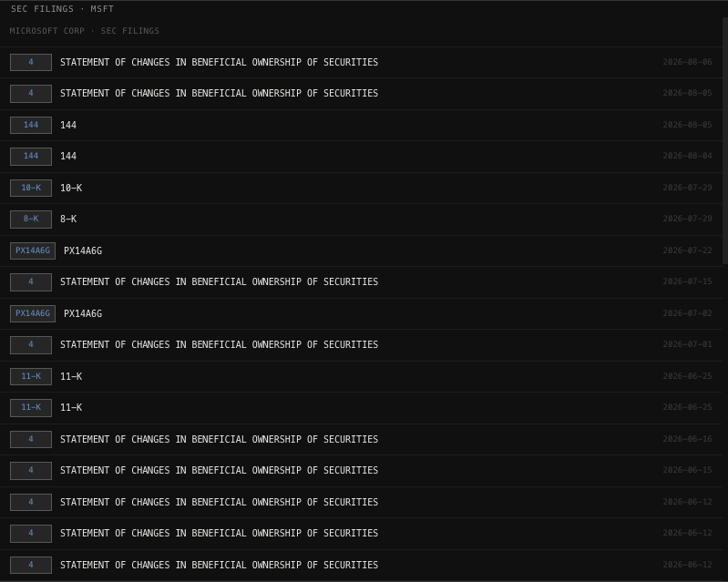Select the 2026-08-06 filing date
This screenshot has width=728, height=582.
(687, 62)
